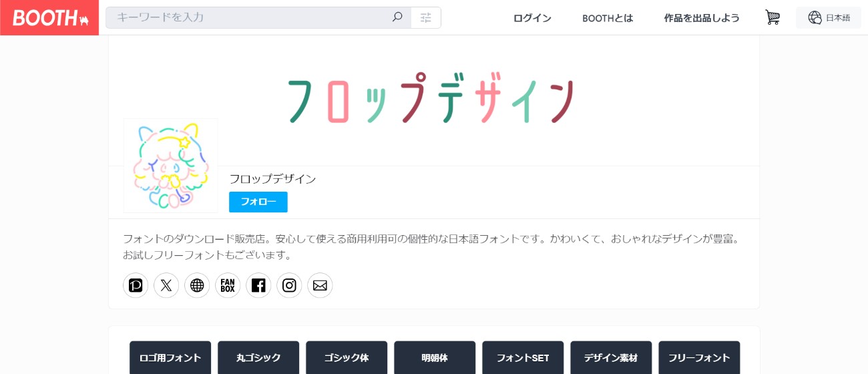Click the shop avatar thumbnail

[170, 166]
